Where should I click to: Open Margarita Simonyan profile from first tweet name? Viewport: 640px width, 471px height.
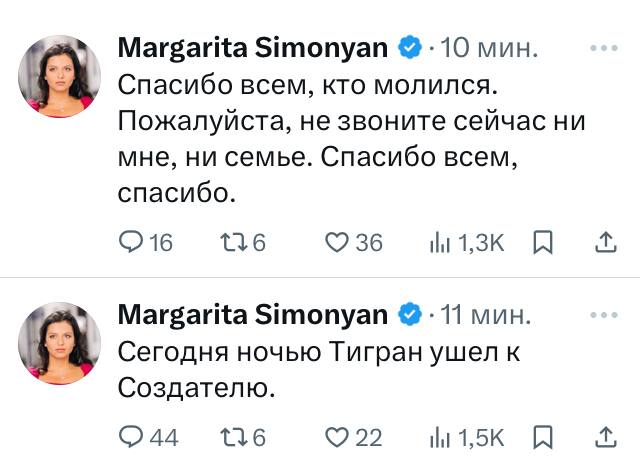[x=253, y=47]
